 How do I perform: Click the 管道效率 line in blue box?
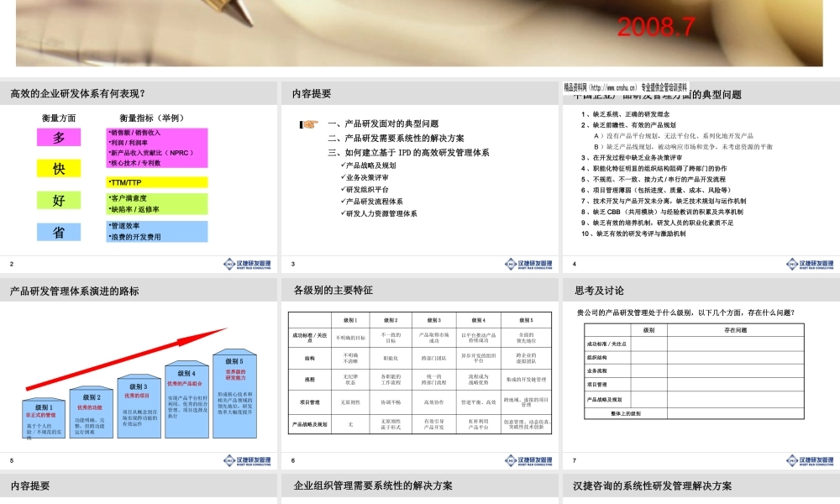coord(124,226)
